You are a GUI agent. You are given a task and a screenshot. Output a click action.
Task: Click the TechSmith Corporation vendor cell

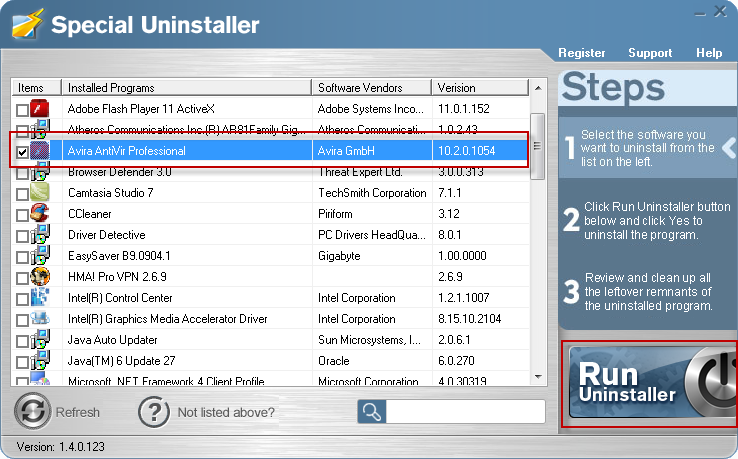(372, 193)
